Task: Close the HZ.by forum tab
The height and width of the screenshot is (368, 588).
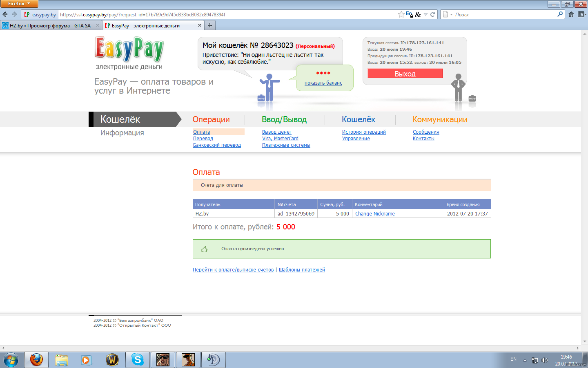Action: [x=97, y=25]
